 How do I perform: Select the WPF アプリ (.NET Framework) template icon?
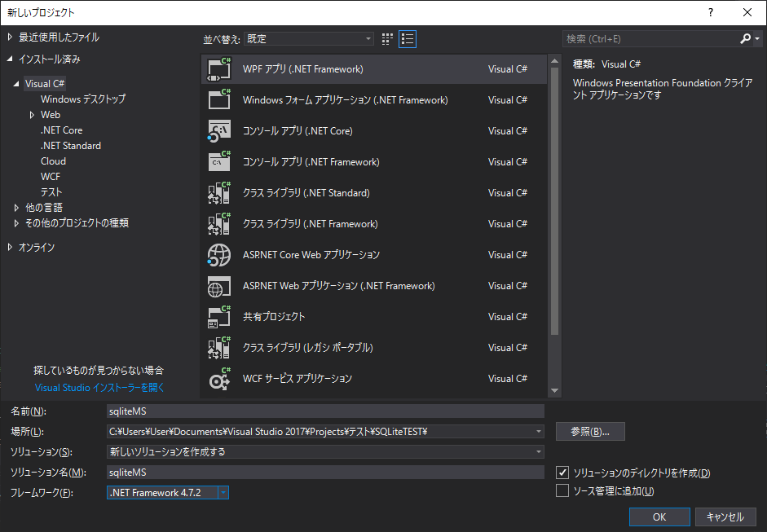pyautogui.click(x=218, y=68)
